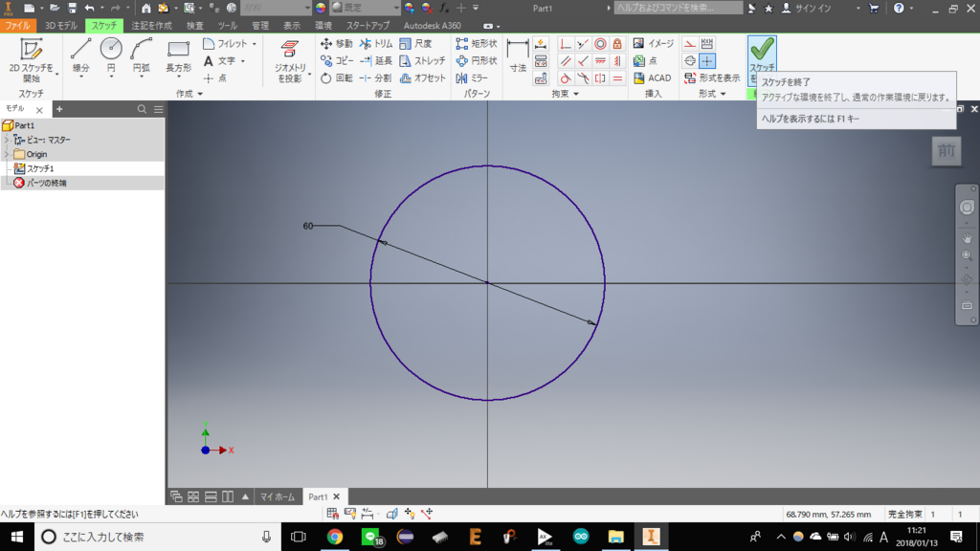Open the フィレット dropdown arrow
The image size is (980, 551).
(x=255, y=44)
